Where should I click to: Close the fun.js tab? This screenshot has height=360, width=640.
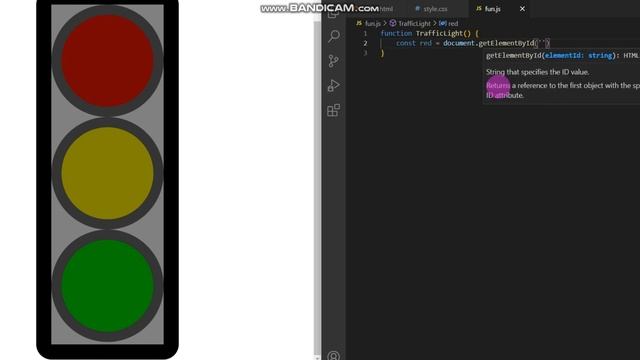[522, 9]
